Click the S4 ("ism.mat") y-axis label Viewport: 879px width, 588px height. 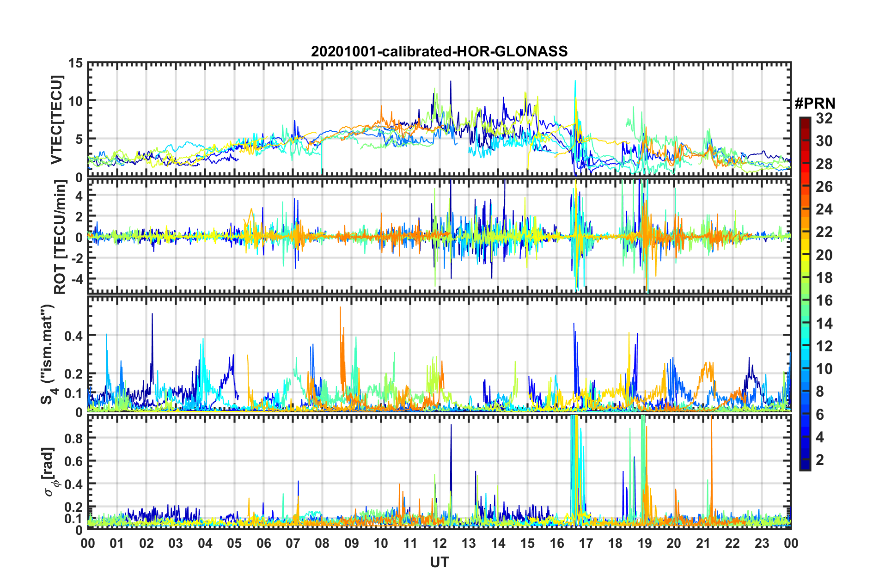click(x=48, y=354)
